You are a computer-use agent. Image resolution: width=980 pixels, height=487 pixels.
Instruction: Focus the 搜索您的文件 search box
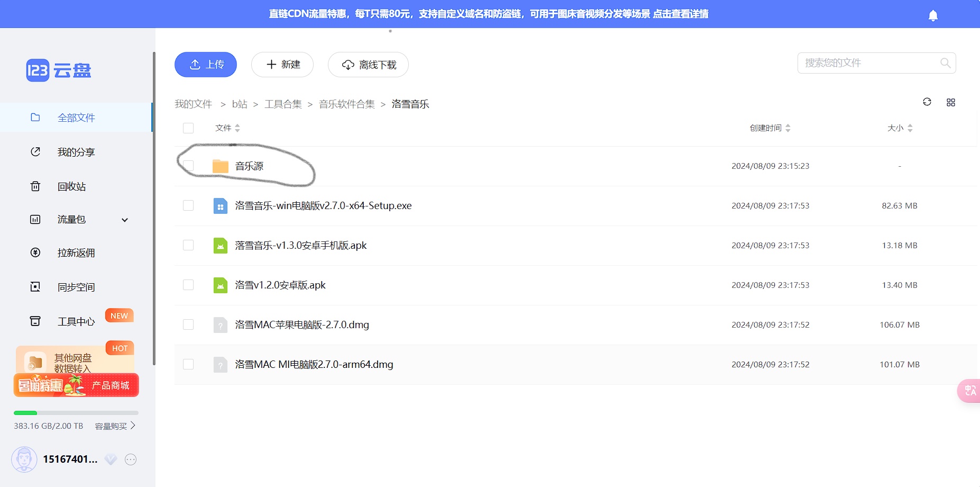876,63
